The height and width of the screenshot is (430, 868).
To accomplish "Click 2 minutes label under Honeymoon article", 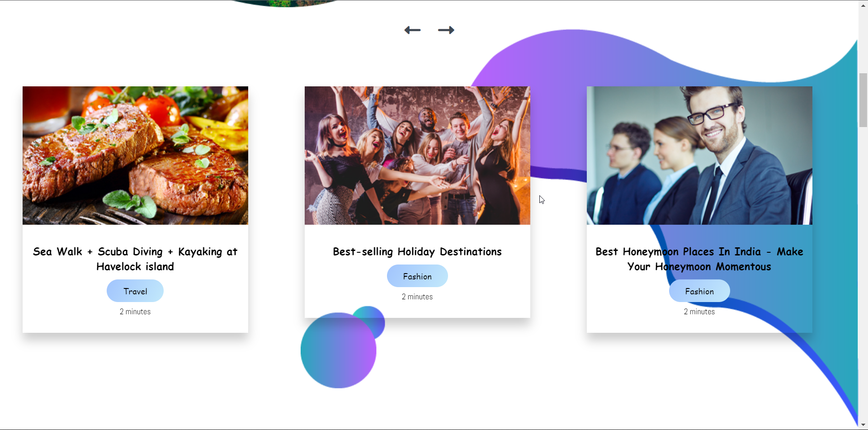I will coord(699,312).
